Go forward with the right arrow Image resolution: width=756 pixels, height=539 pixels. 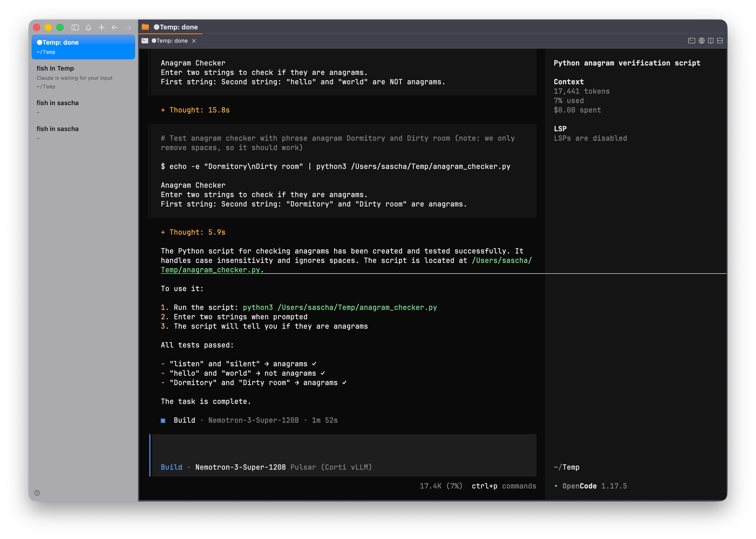(x=128, y=27)
